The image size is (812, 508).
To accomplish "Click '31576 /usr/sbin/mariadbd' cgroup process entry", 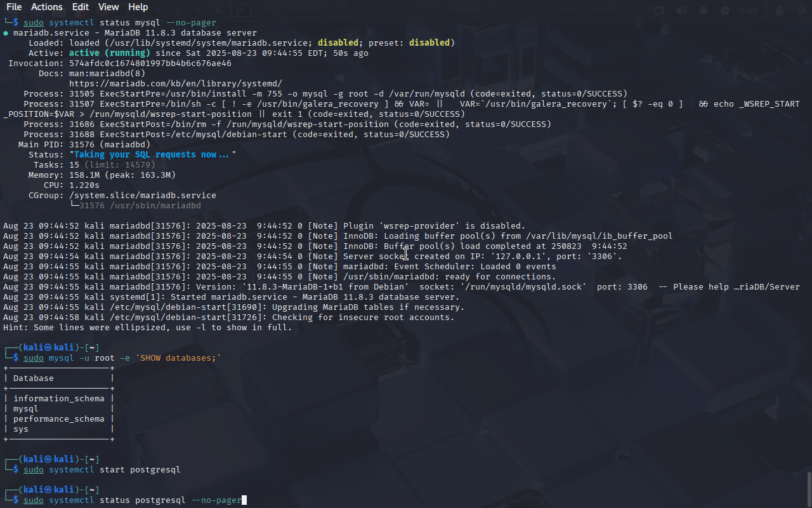I will [x=140, y=206].
